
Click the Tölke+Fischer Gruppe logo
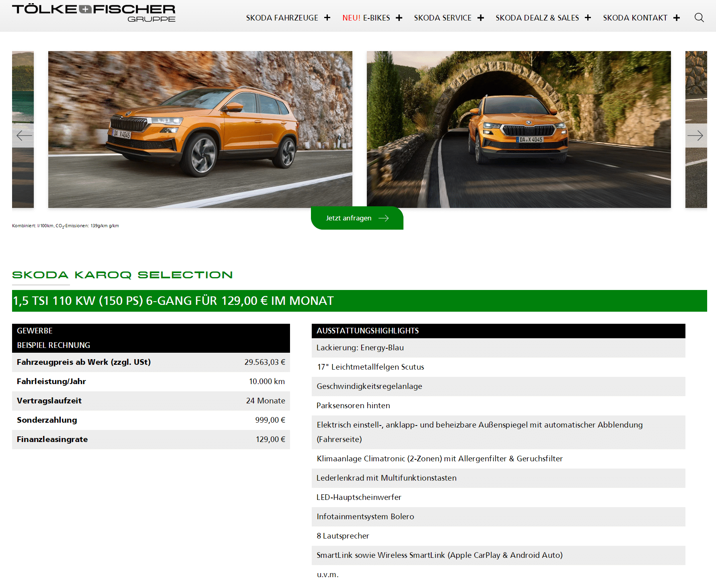(x=94, y=13)
